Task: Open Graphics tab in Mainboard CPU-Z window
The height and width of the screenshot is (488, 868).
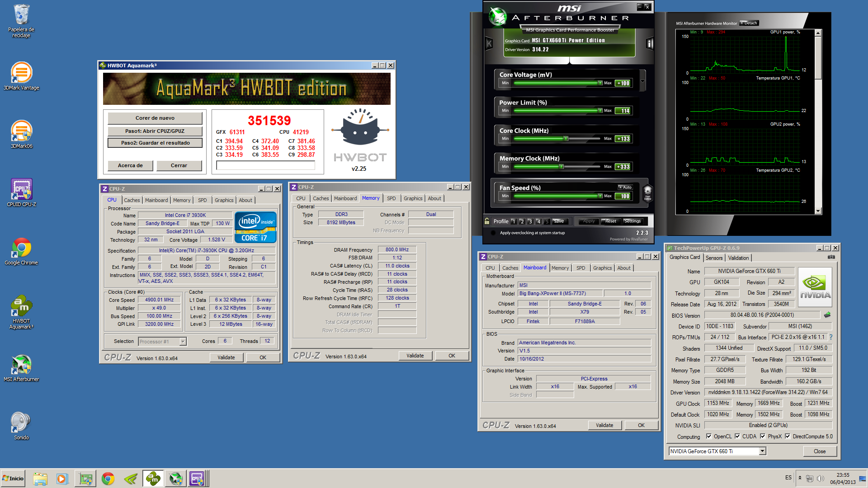Action: click(x=602, y=268)
